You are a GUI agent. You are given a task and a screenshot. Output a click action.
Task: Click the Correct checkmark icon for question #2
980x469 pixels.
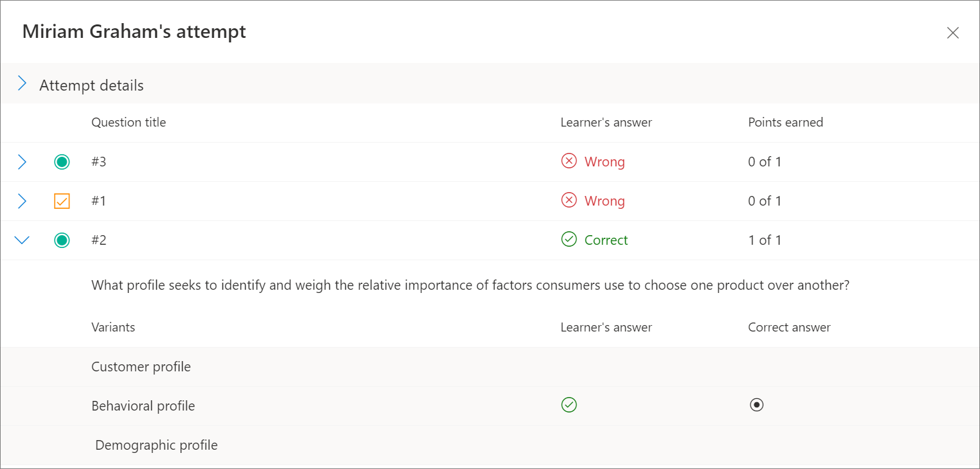click(x=569, y=240)
